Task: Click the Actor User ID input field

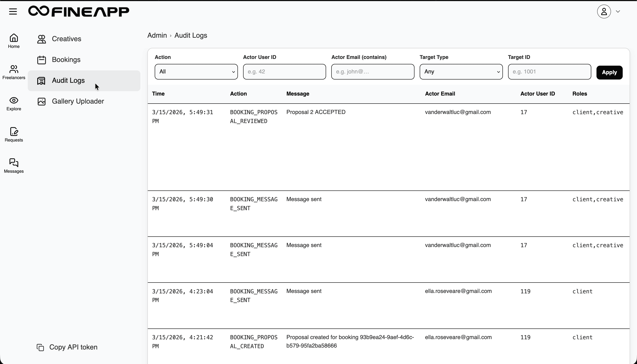Action: click(x=284, y=72)
